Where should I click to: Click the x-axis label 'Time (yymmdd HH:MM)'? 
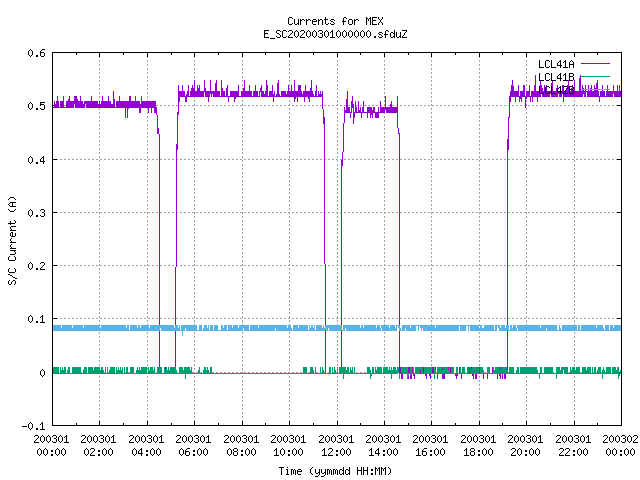point(335,471)
